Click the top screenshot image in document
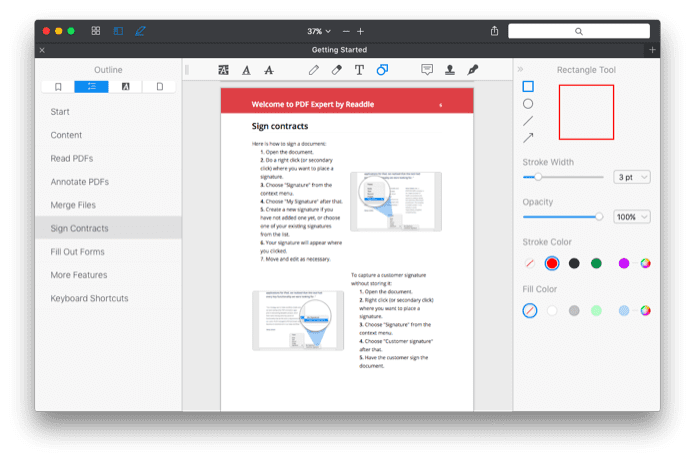Viewport: 695px width, 461px height. click(396, 202)
